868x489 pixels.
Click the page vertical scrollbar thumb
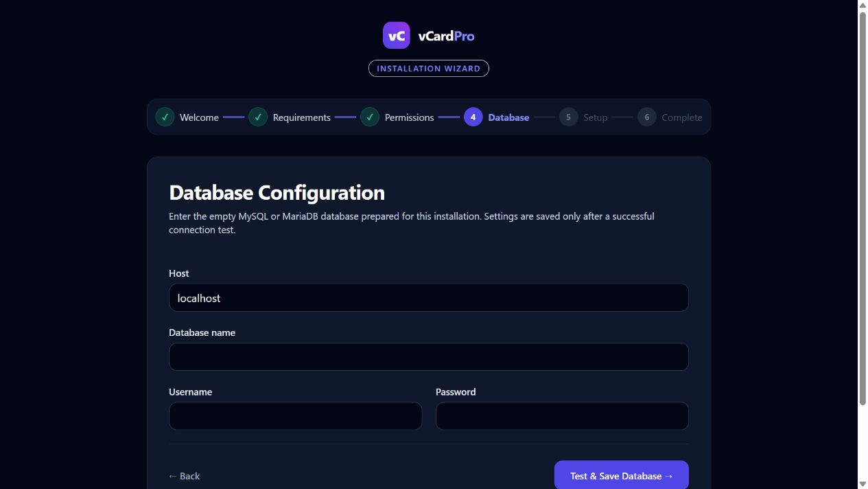pyautogui.click(x=863, y=207)
